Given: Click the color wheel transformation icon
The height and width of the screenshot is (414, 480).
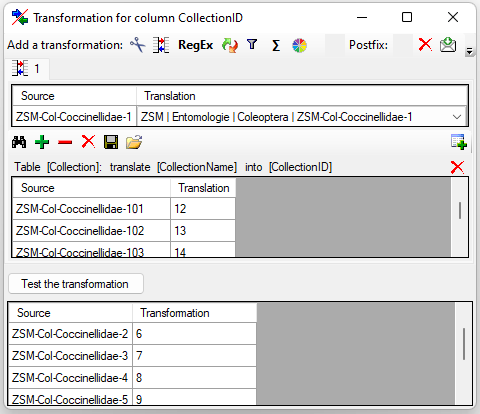Looking at the screenshot, I should pos(299,45).
